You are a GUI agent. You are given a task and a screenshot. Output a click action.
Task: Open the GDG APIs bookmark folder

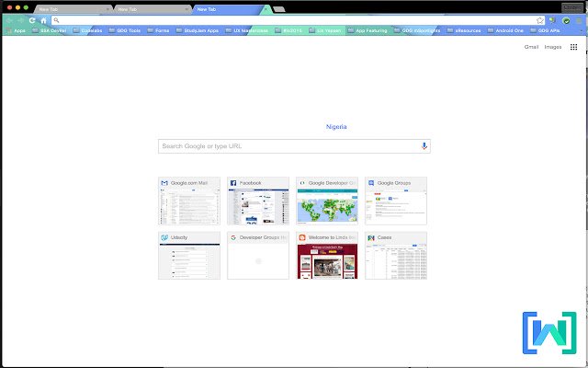coord(545,30)
